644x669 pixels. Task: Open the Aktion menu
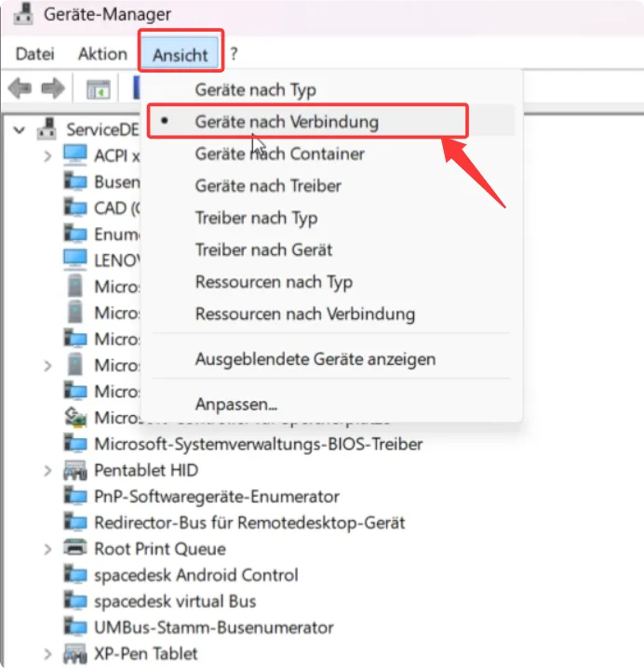[x=103, y=54]
